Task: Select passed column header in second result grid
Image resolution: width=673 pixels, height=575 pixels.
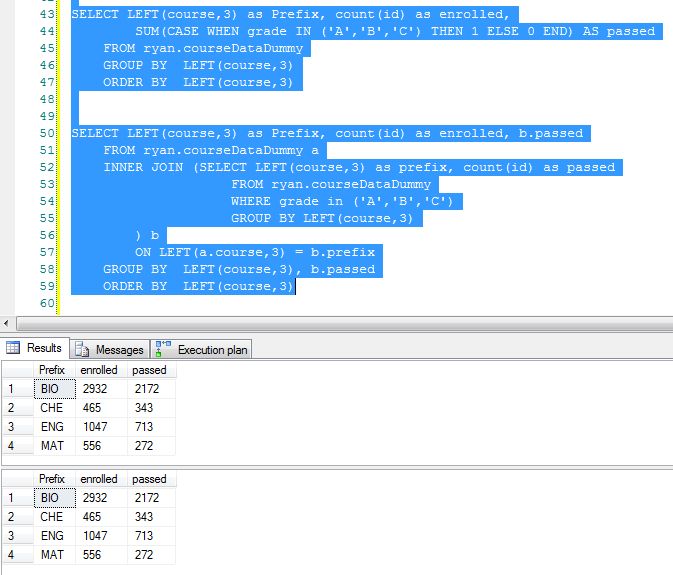Action: pos(151,479)
